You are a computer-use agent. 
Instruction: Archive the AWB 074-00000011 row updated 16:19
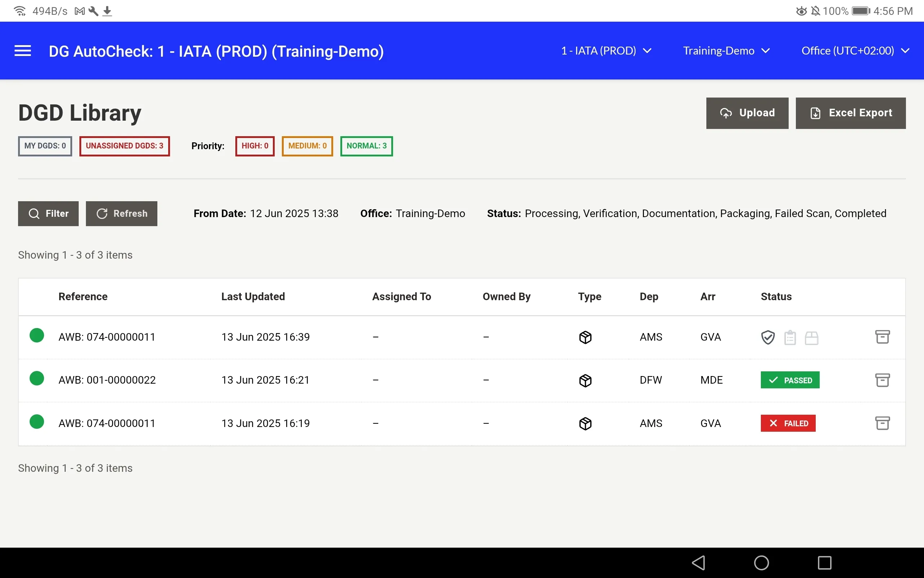882,423
